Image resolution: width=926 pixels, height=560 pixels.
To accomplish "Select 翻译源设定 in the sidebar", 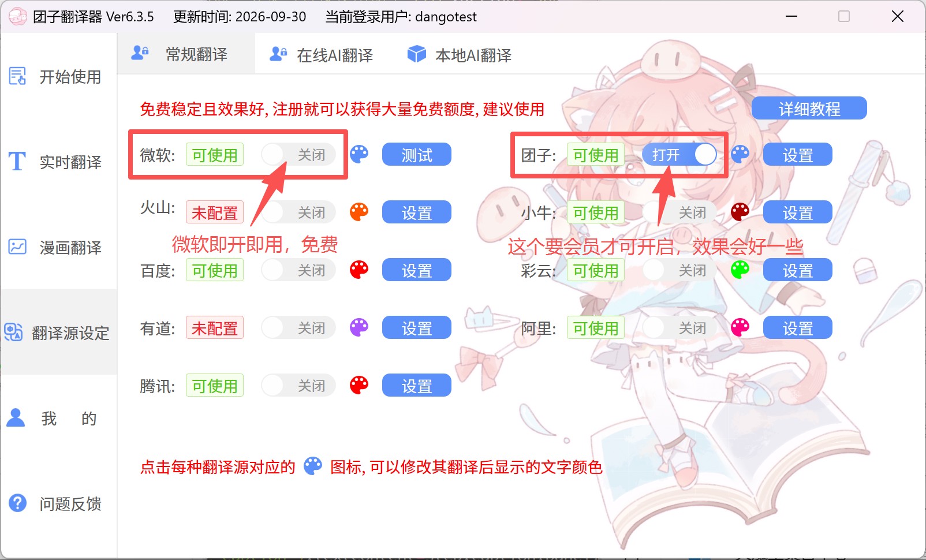I will 59,333.
